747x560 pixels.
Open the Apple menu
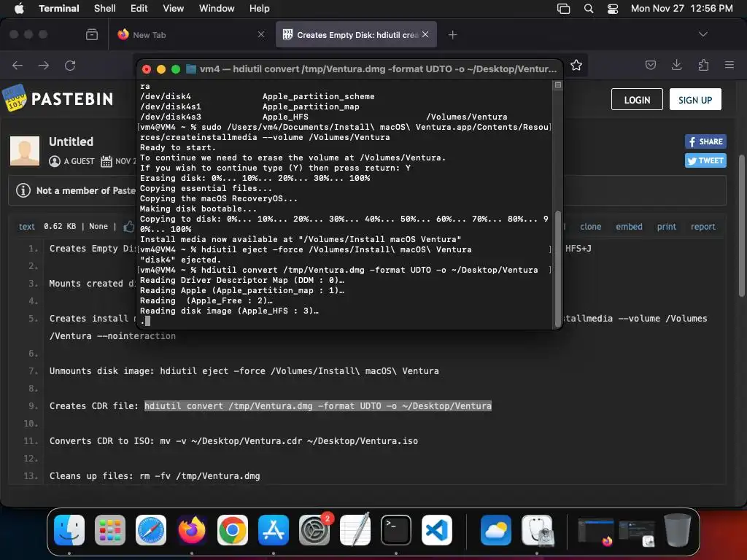pyautogui.click(x=19, y=9)
